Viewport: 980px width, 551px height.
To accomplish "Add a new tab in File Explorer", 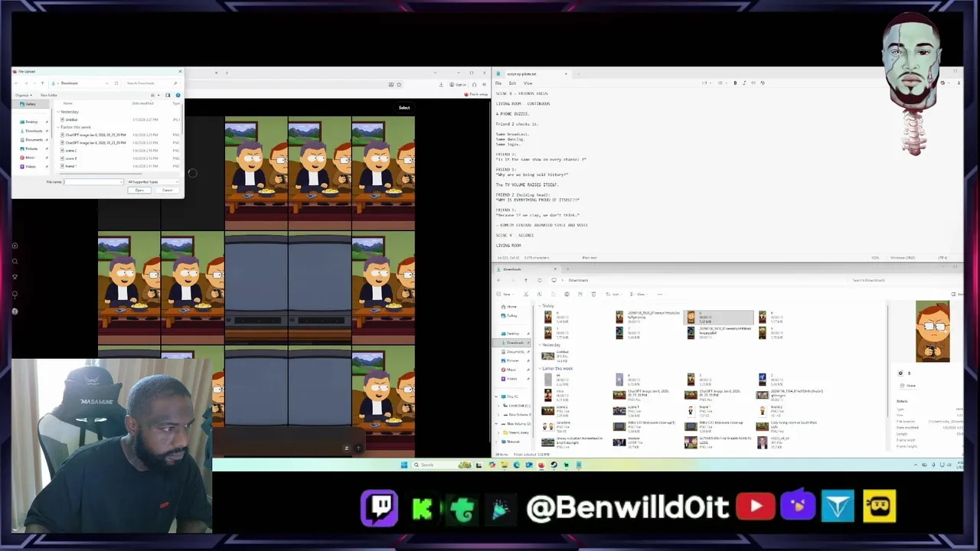I will point(567,269).
